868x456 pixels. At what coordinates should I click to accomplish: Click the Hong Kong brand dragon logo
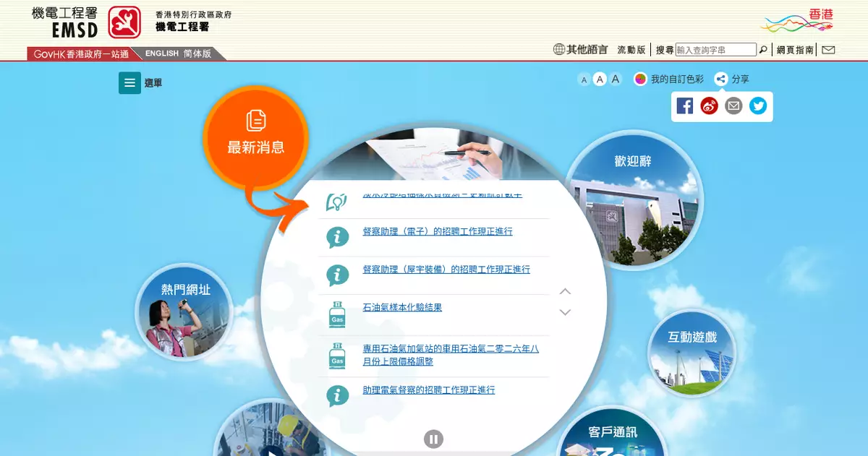click(x=797, y=21)
